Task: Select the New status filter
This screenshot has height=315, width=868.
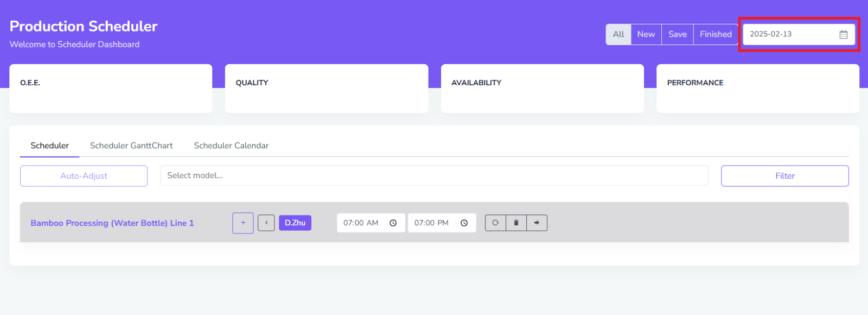Action: tap(646, 34)
